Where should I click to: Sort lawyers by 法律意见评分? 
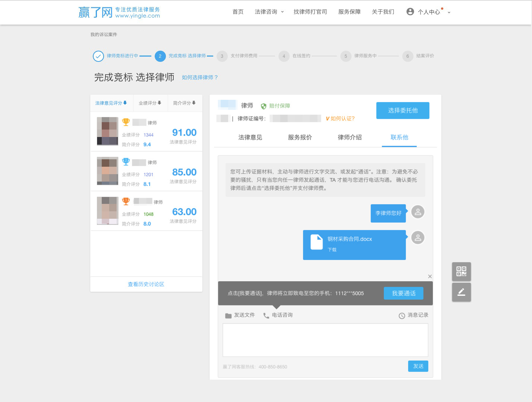111,103
